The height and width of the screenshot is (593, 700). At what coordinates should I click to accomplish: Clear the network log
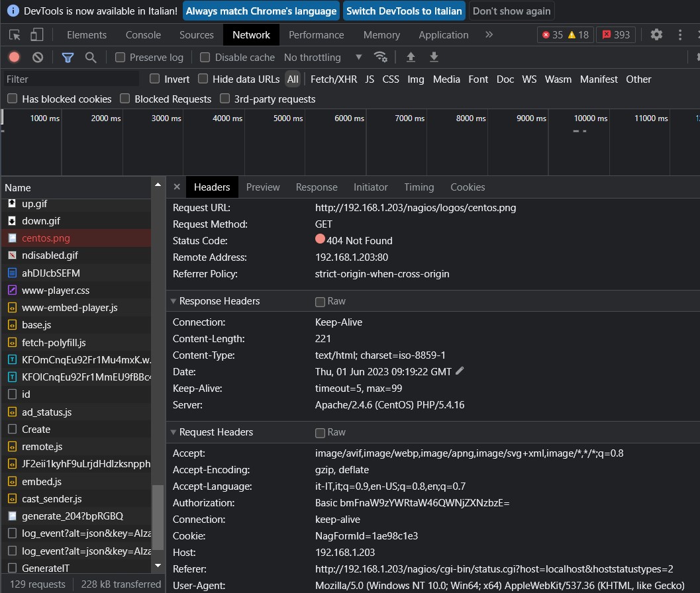click(38, 58)
